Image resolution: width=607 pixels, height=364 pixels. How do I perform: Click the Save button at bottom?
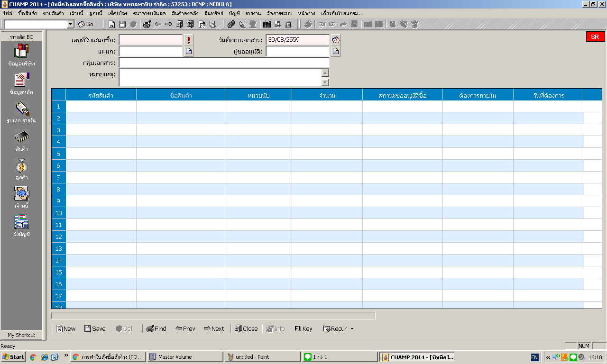click(x=95, y=328)
